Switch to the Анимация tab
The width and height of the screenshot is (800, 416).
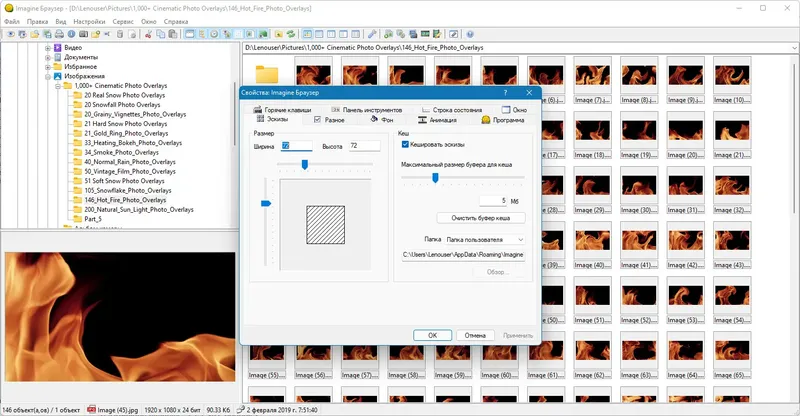(437, 120)
